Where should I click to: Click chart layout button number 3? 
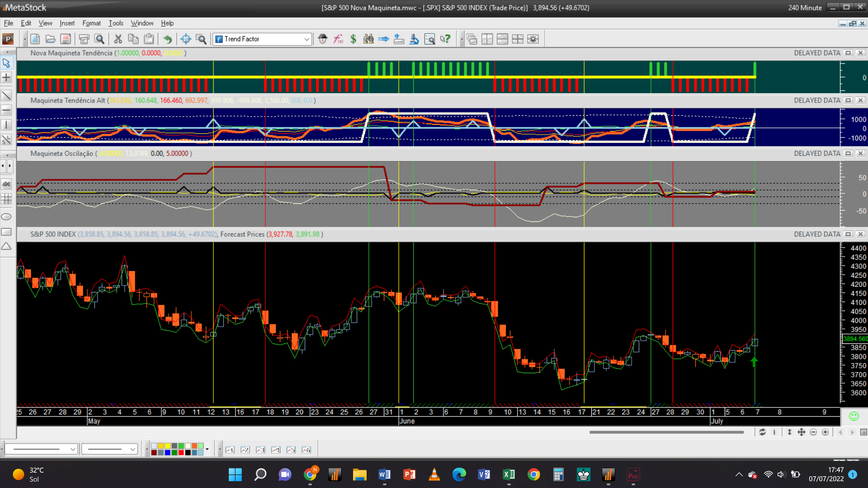260,450
